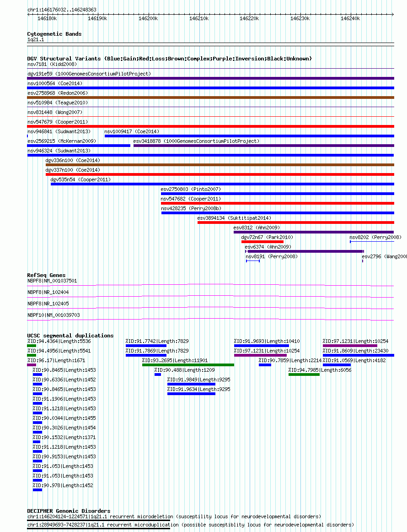The width and height of the screenshot is (407, 532).
Task: Select variant nsv831448 (Wong2007)
Action: [55, 112]
